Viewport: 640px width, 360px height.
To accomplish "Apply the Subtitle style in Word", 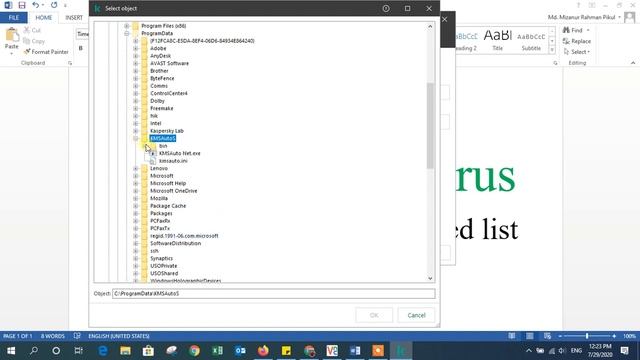I will point(531,40).
